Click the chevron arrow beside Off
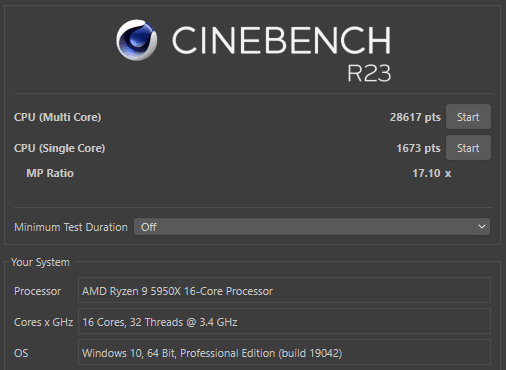The height and width of the screenshot is (370, 506). [482, 227]
